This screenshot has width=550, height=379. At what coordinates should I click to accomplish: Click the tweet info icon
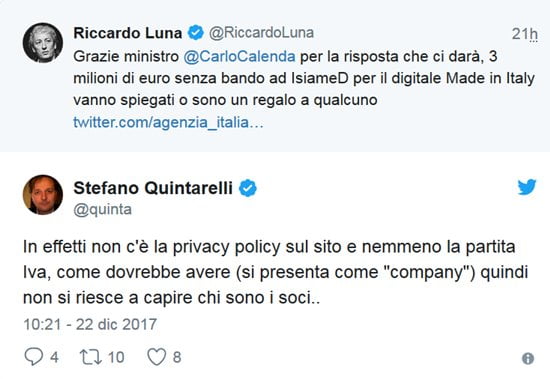528,359
